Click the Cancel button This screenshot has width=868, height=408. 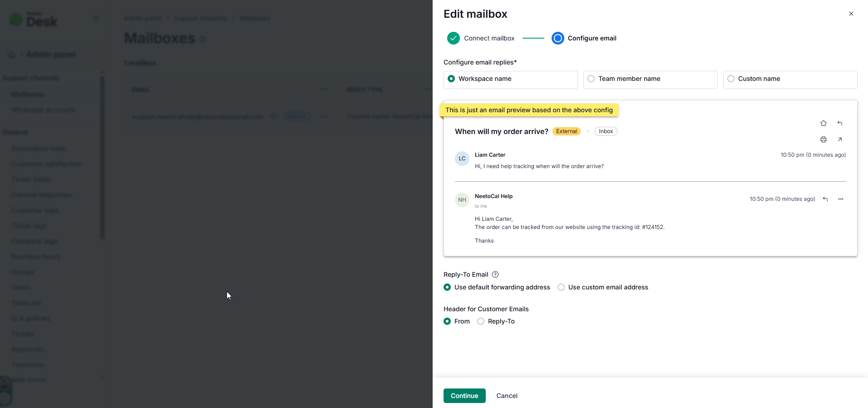tap(507, 396)
